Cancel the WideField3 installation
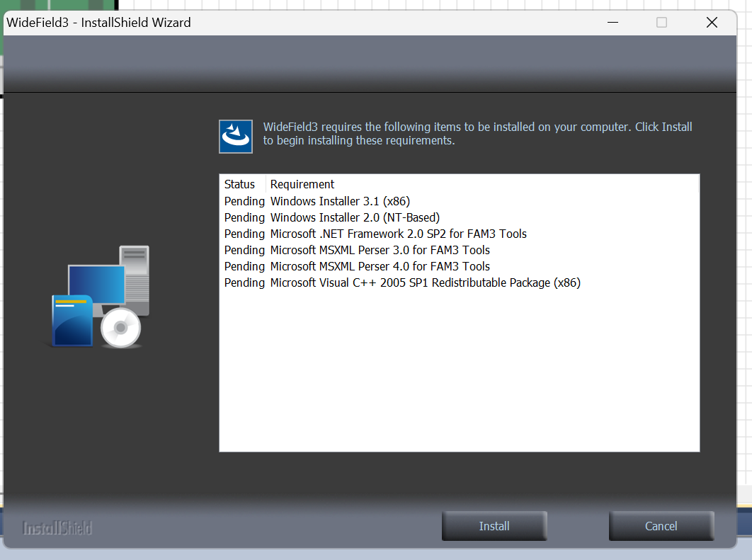Viewport: 752px width, 560px height. [x=661, y=526]
